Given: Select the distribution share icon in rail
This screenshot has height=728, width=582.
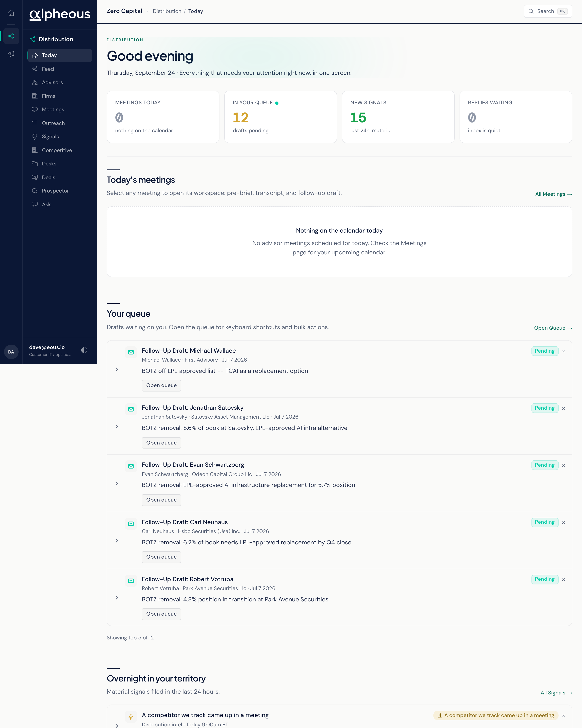Looking at the screenshot, I should 11,36.
